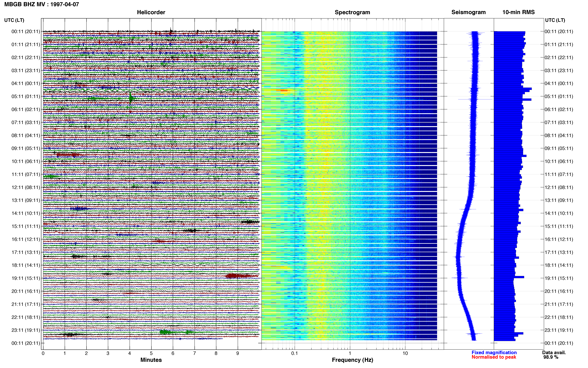Click left time label '00:11 (20:11)' at bottom
The height and width of the screenshot is (368, 588).
26,343
